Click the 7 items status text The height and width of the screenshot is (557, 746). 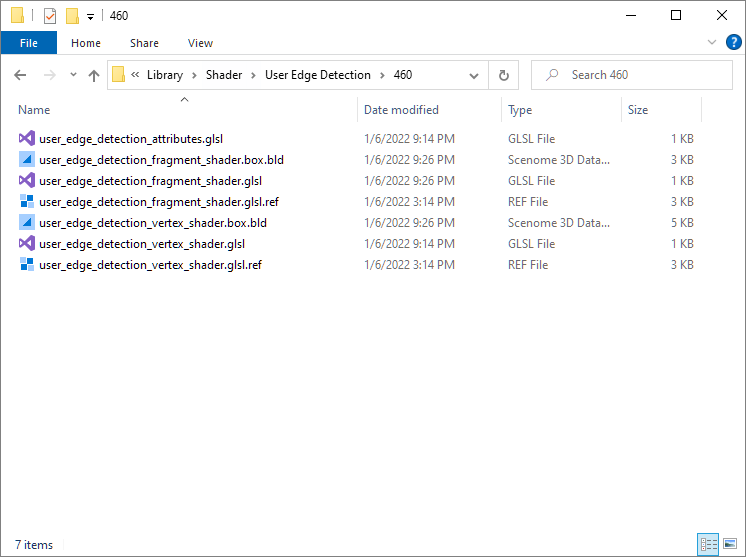34,545
